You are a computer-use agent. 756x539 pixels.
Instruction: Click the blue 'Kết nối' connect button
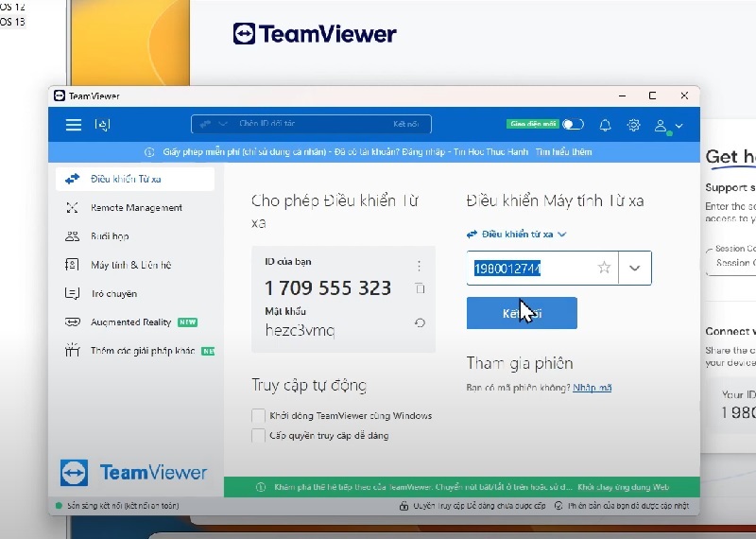(x=522, y=313)
